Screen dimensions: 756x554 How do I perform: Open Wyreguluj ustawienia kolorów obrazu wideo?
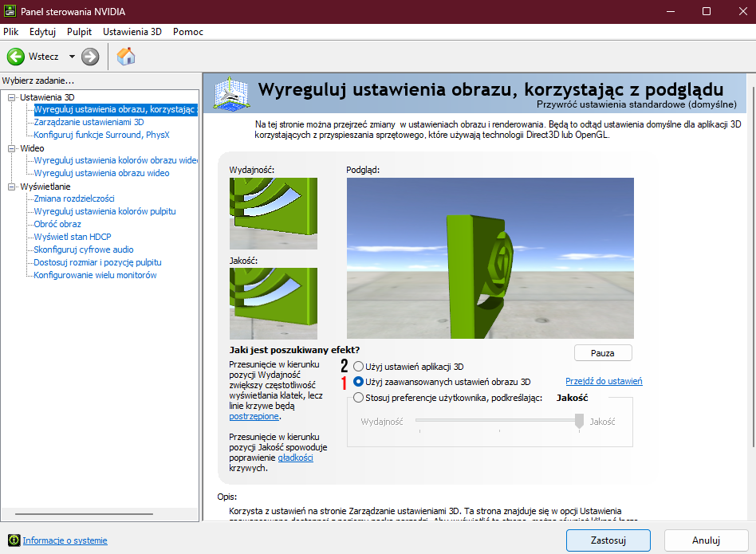[x=116, y=160]
